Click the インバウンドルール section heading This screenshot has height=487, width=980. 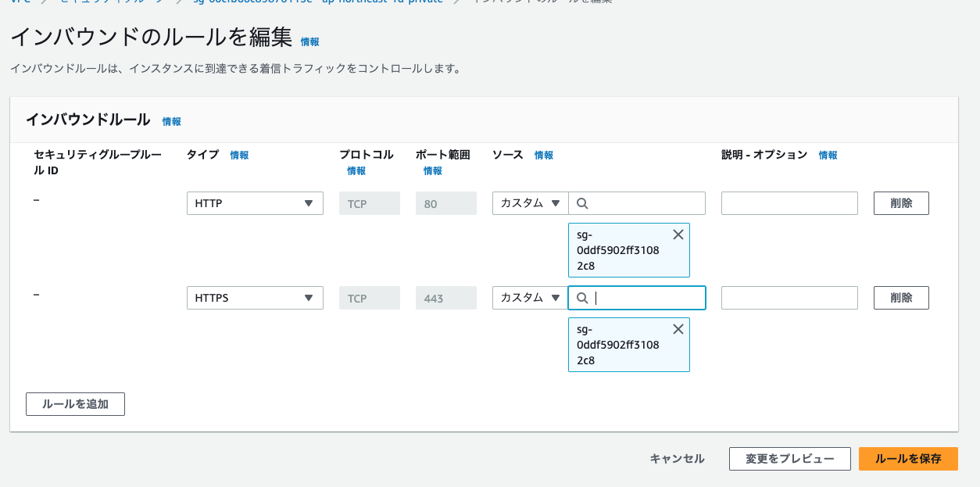pyautogui.click(x=88, y=120)
